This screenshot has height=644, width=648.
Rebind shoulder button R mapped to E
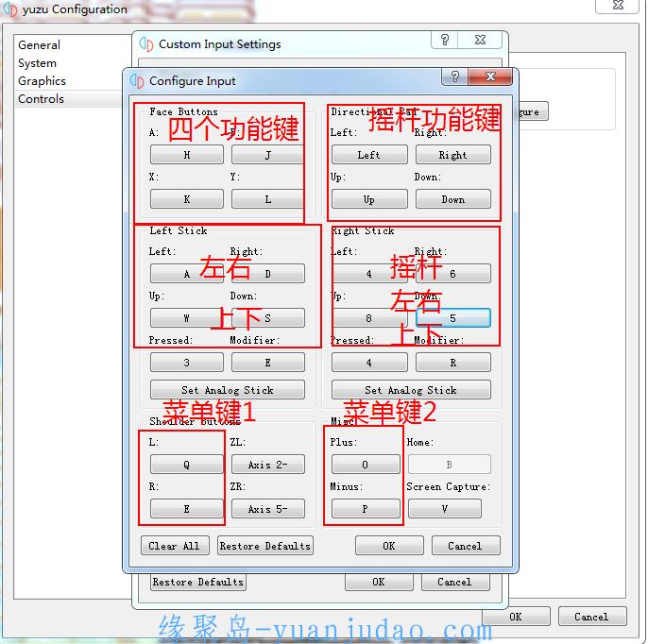(x=187, y=509)
